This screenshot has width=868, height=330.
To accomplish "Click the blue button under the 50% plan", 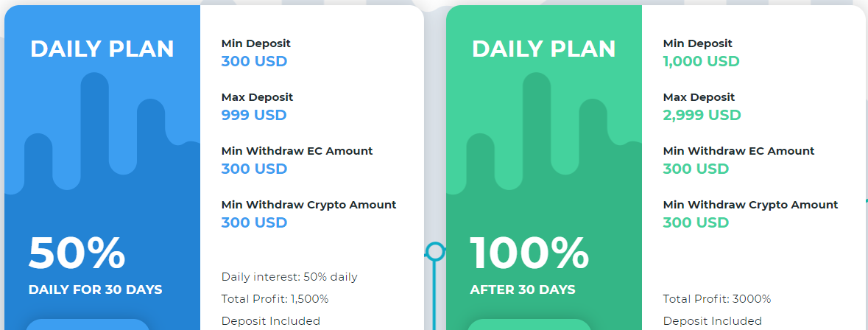I will pyautogui.click(x=88, y=324).
